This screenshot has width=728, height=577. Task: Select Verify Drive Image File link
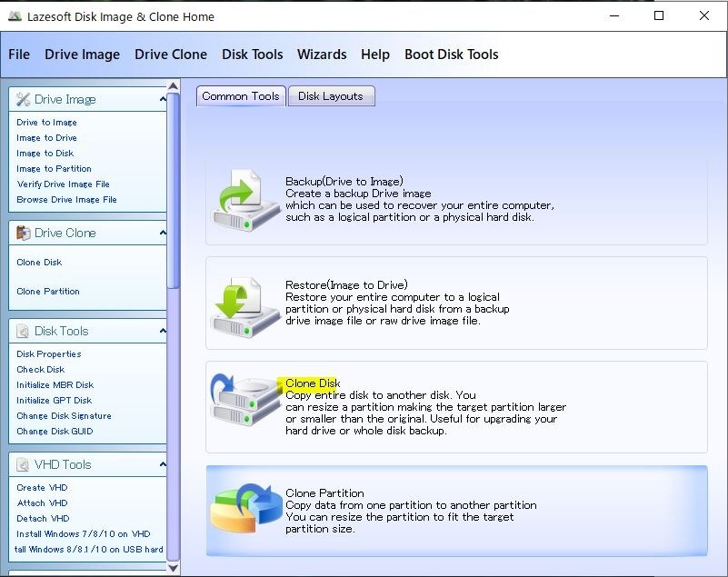pos(63,184)
